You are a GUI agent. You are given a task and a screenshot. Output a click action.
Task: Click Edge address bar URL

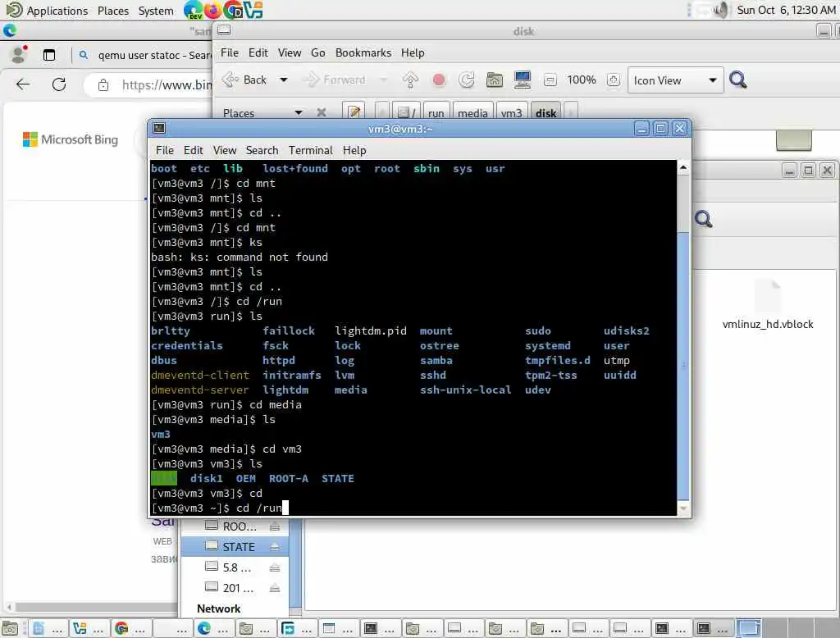tap(167, 84)
